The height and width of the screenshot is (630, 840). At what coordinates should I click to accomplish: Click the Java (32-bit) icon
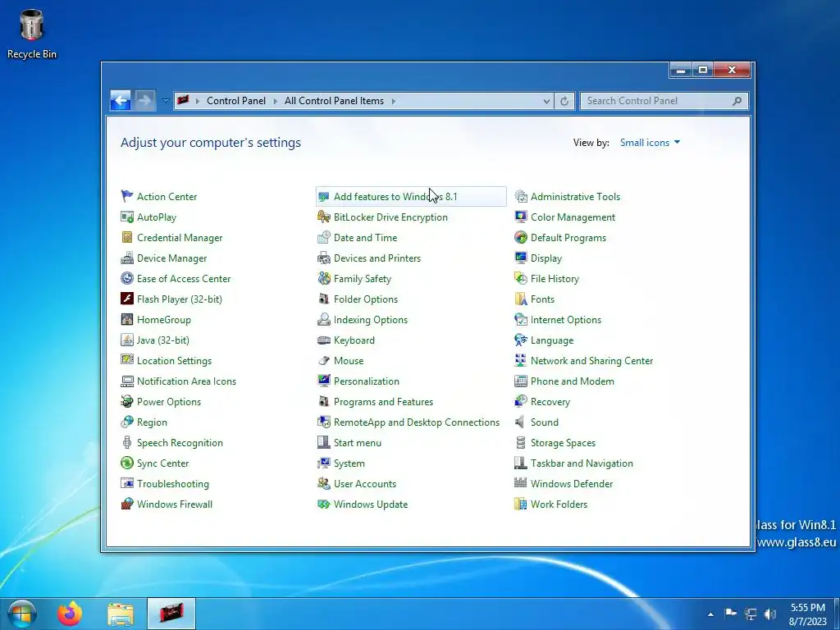coord(127,340)
